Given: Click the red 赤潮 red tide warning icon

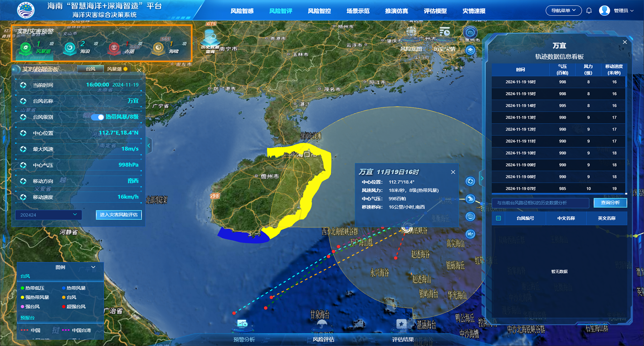Looking at the screenshot, I should click(x=114, y=48).
